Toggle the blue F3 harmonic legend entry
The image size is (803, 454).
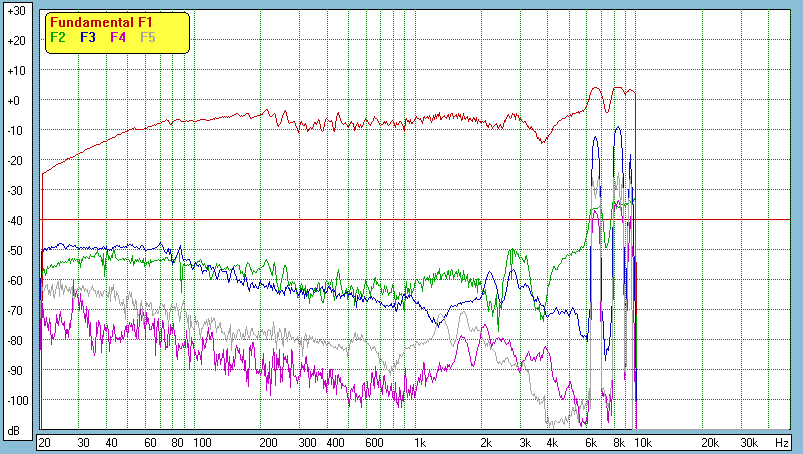[87, 37]
